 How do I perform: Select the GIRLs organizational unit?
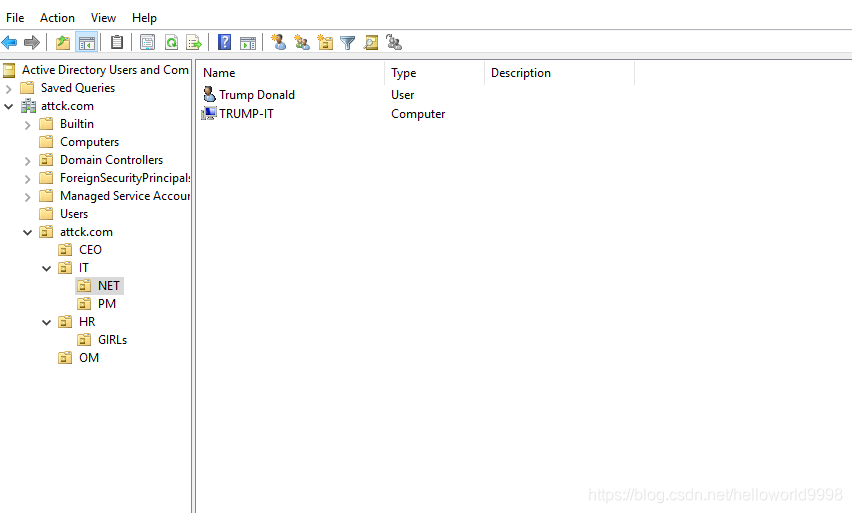(x=112, y=339)
